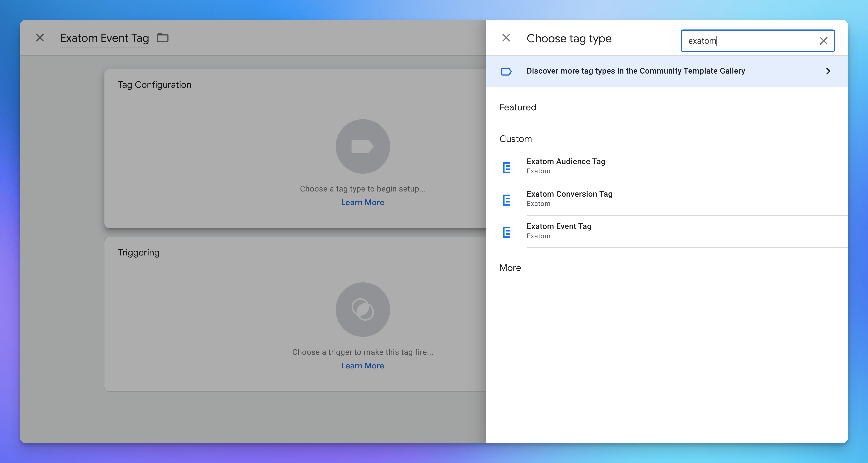868x463 pixels.
Task: Close the tag editor with X
Action: point(40,38)
